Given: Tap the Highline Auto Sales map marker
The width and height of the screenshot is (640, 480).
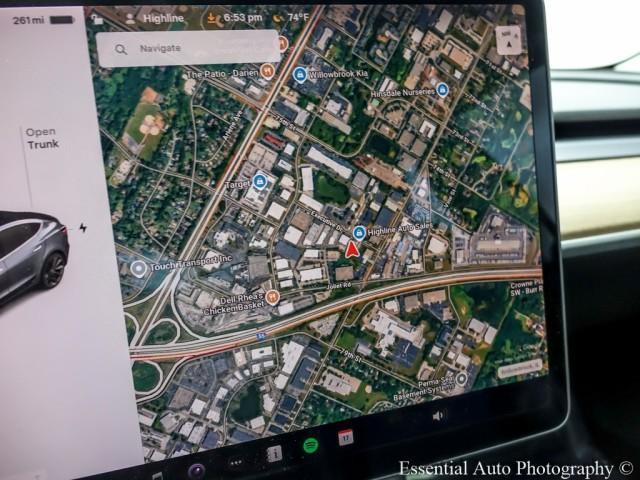Looking at the screenshot, I should pyautogui.click(x=359, y=233).
